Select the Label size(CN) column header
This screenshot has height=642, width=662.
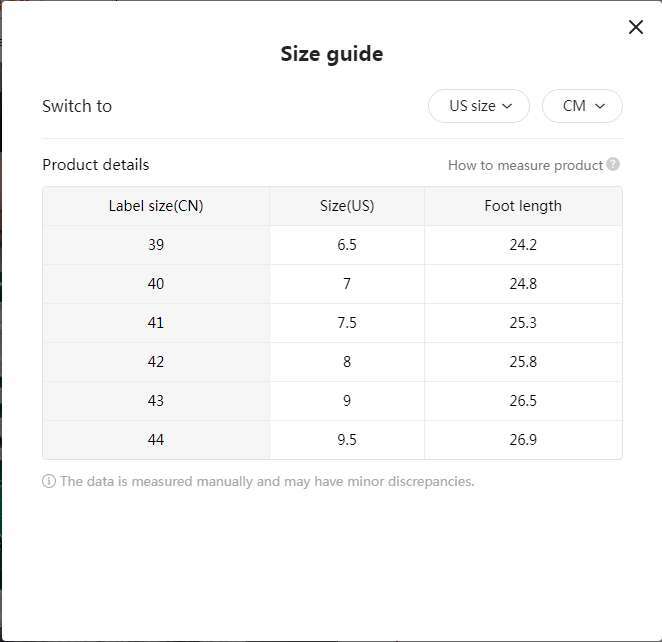tap(156, 206)
